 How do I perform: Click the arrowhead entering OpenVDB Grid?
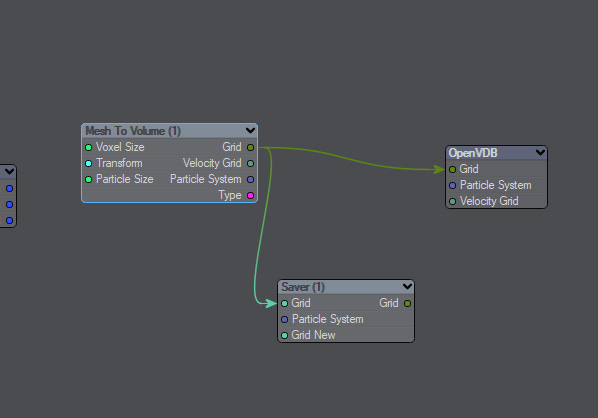(x=439, y=169)
